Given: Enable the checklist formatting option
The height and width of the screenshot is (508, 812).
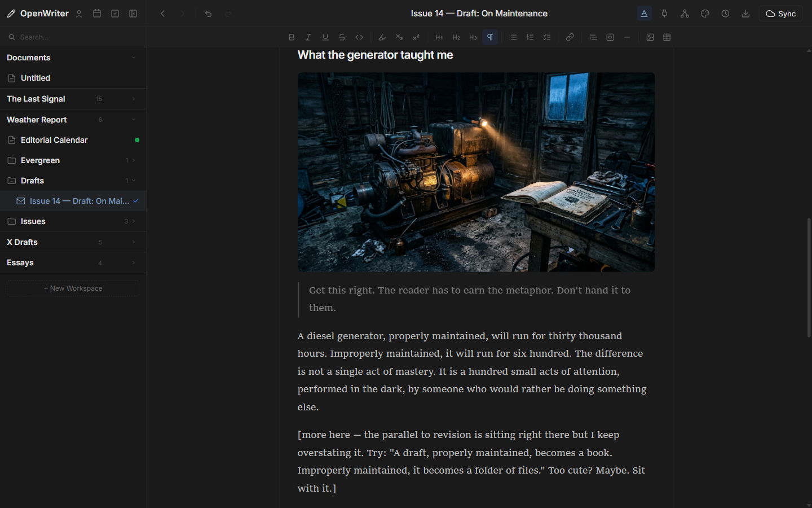Looking at the screenshot, I should pyautogui.click(x=546, y=37).
